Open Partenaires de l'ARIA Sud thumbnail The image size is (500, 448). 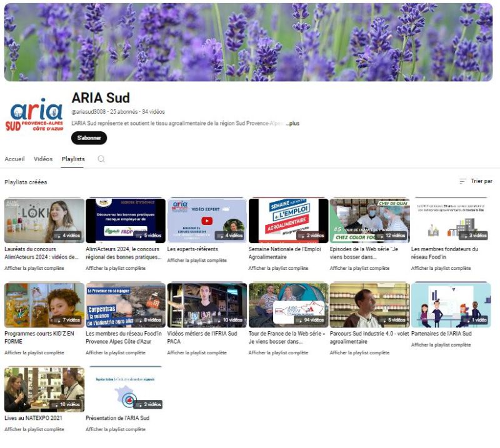[451, 305]
